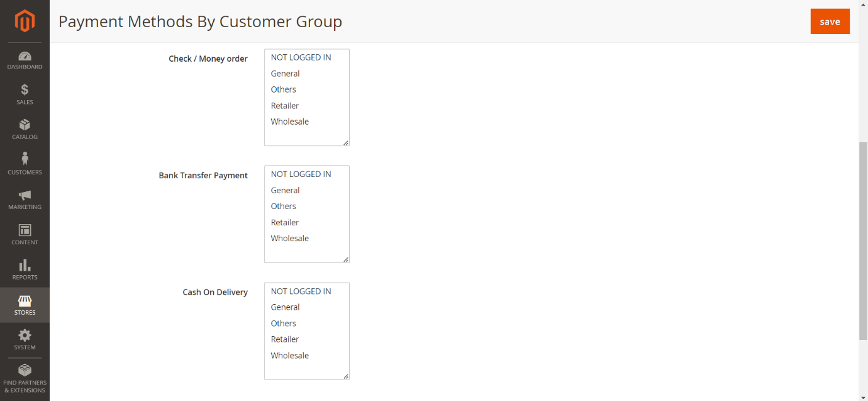
Task: Click the Magento logo icon
Action: coord(25,21)
